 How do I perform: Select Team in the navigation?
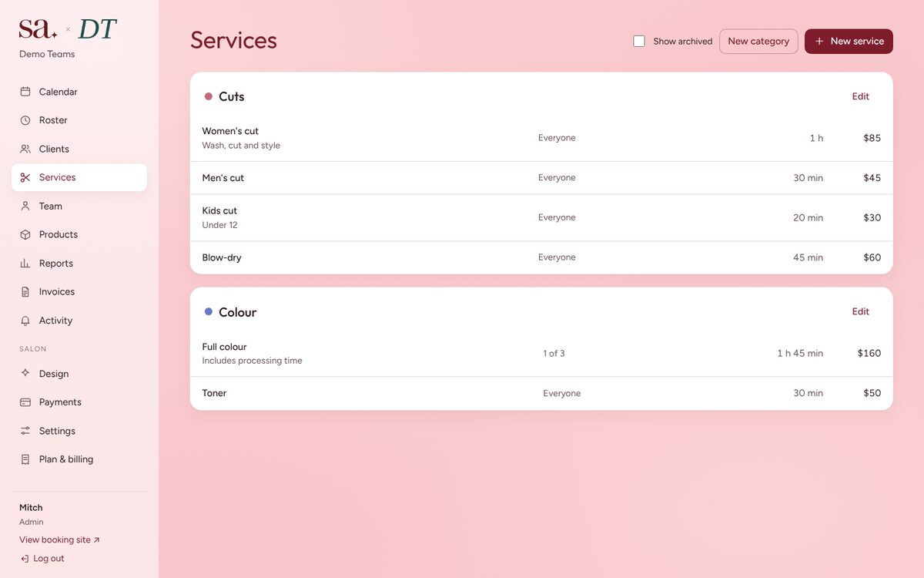pos(79,206)
